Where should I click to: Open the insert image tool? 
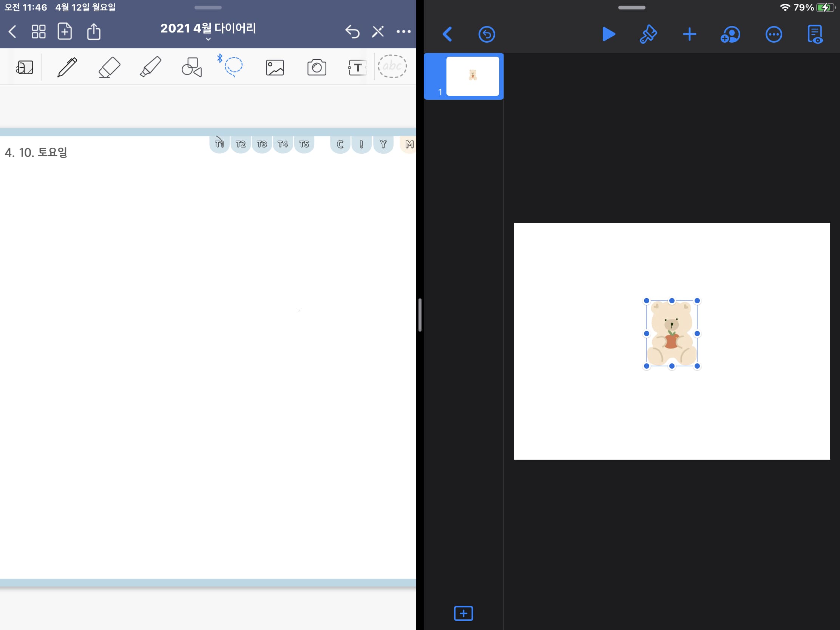[275, 68]
